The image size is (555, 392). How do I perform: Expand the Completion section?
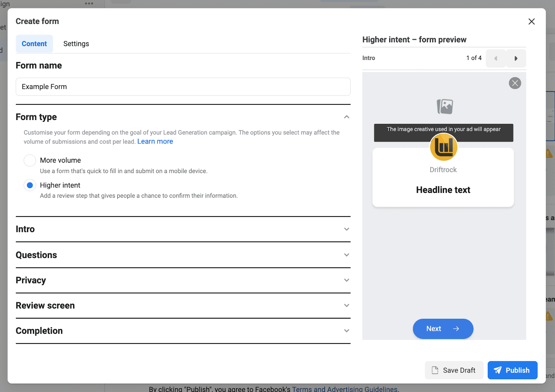[x=347, y=331]
